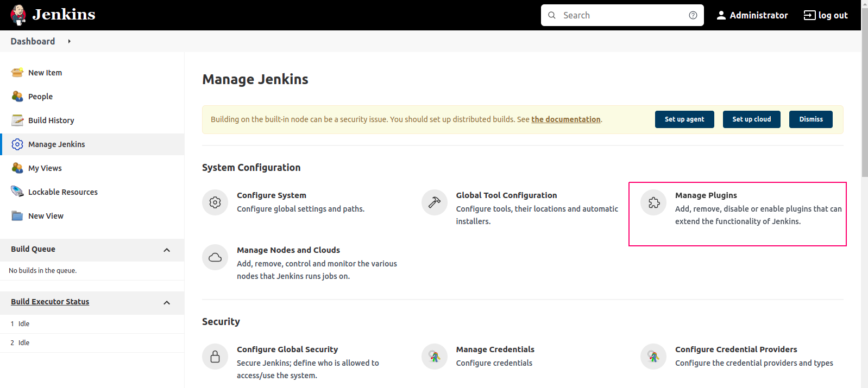Screen dimensions: 868x388
Task: Open New View in sidebar
Action: point(46,216)
